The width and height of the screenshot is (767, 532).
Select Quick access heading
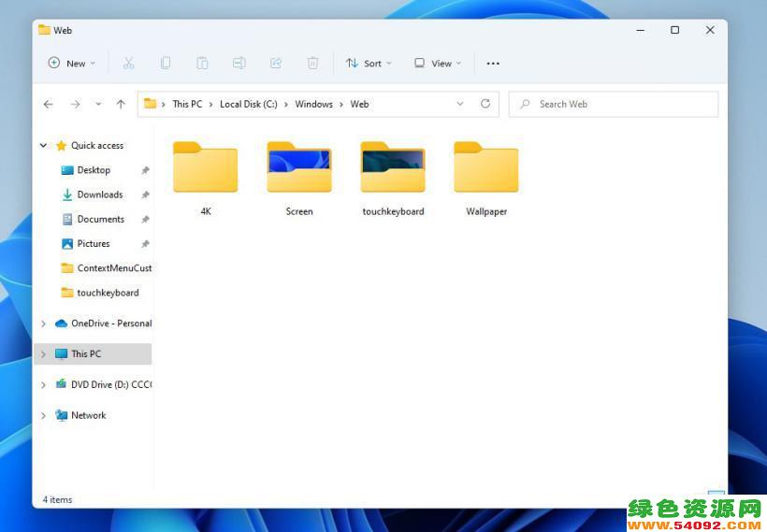point(97,145)
